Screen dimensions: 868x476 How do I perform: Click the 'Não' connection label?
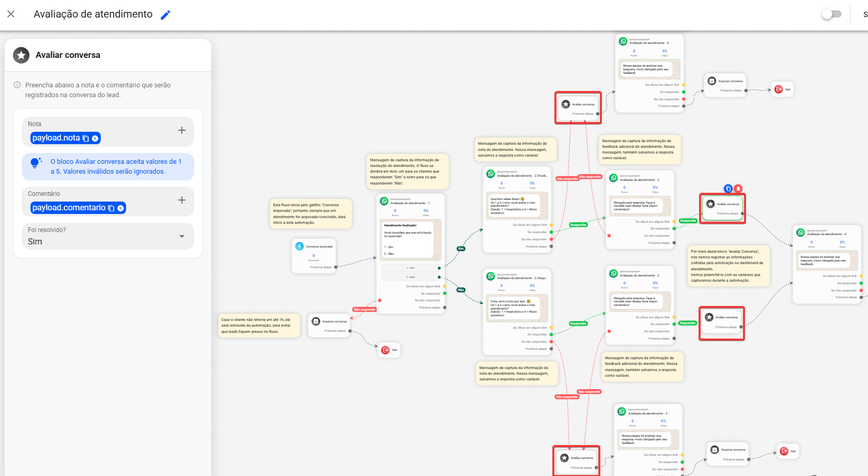(461, 290)
